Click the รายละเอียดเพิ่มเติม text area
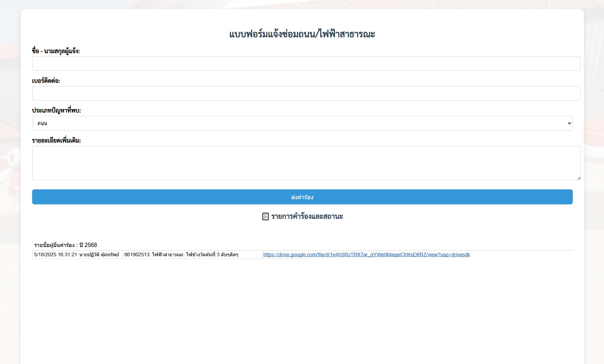The image size is (604, 364). [x=306, y=163]
